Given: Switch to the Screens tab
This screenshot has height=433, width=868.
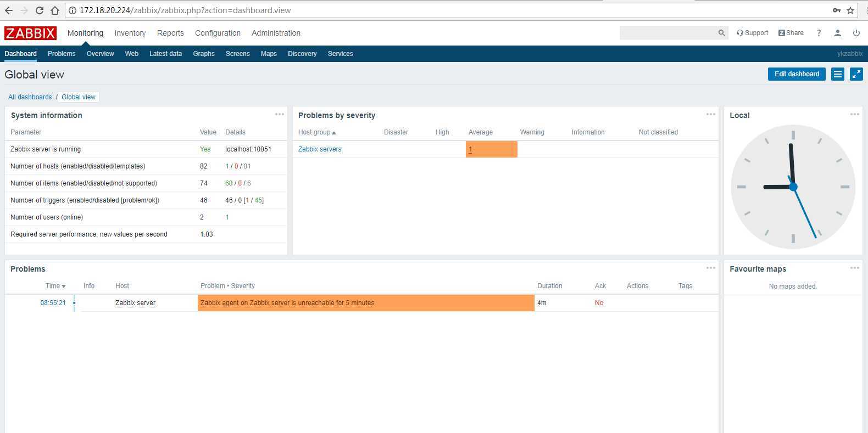Looking at the screenshot, I should [237, 54].
